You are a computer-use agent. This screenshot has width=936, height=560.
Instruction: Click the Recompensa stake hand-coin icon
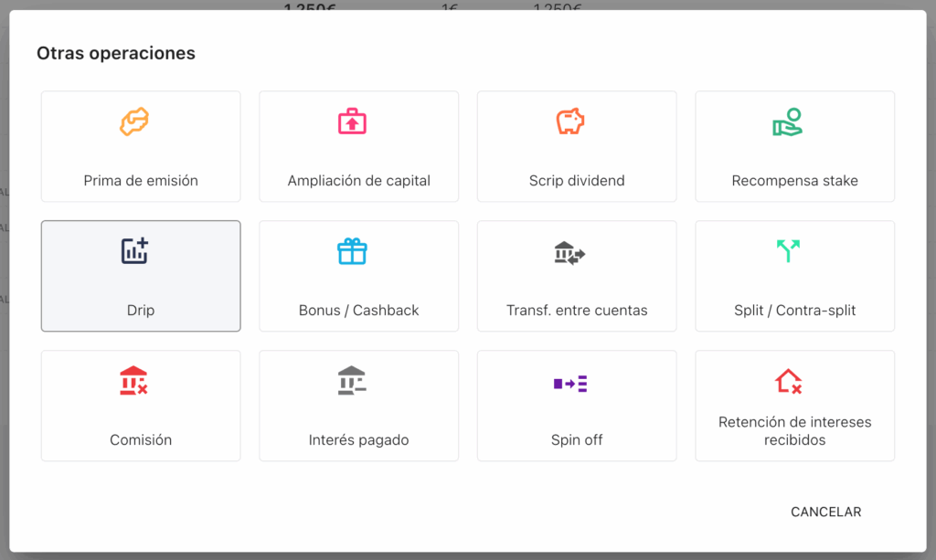(787, 122)
